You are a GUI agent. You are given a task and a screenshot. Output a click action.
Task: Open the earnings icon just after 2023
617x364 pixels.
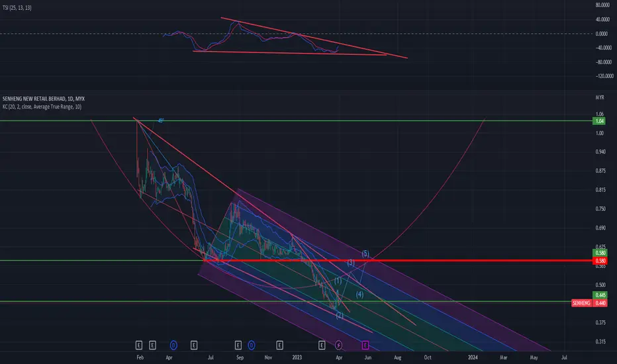[x=322, y=345]
